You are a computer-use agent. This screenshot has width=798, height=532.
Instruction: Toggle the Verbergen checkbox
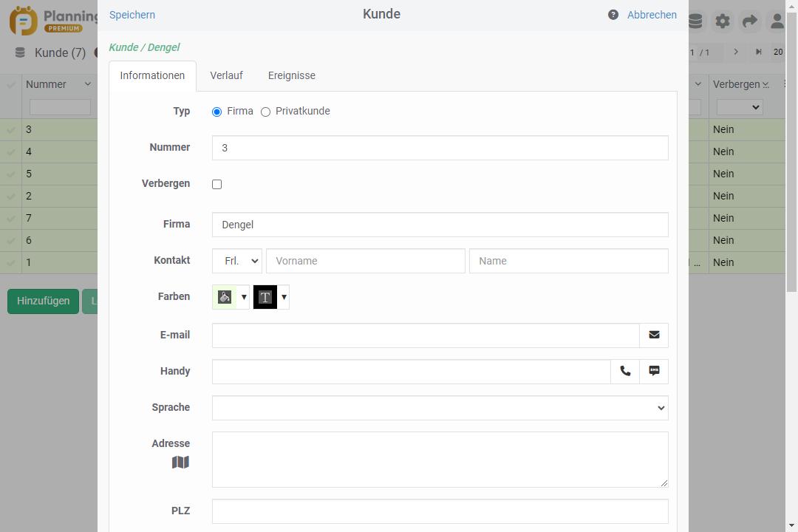click(216, 184)
